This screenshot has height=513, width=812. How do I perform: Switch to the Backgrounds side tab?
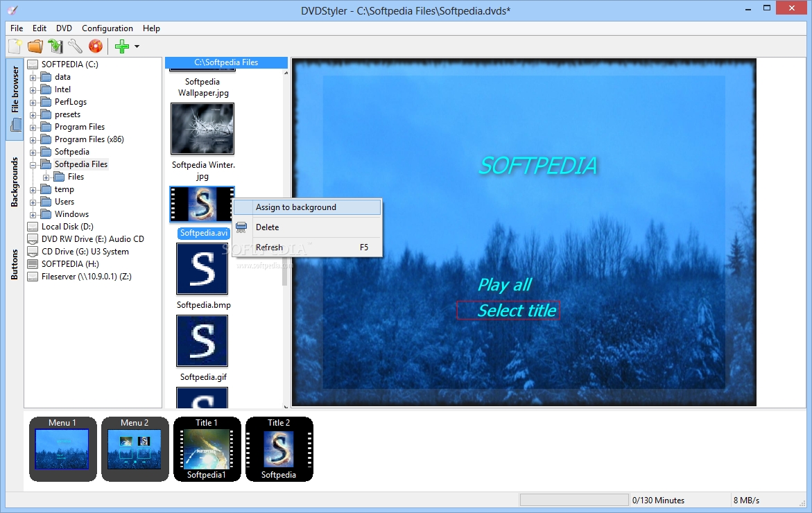15,182
